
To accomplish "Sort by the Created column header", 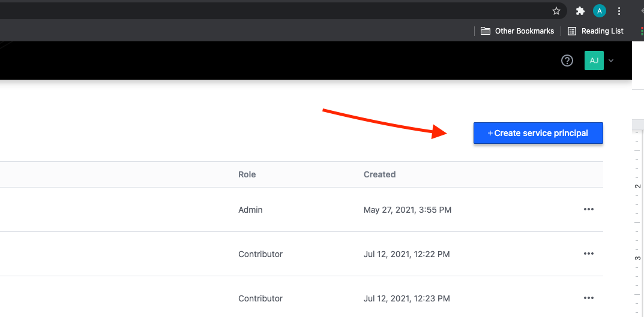I will pos(379,174).
